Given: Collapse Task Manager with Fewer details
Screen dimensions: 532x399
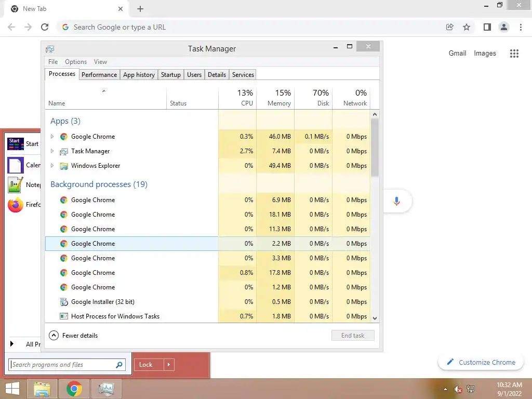Looking at the screenshot, I should pyautogui.click(x=73, y=336).
